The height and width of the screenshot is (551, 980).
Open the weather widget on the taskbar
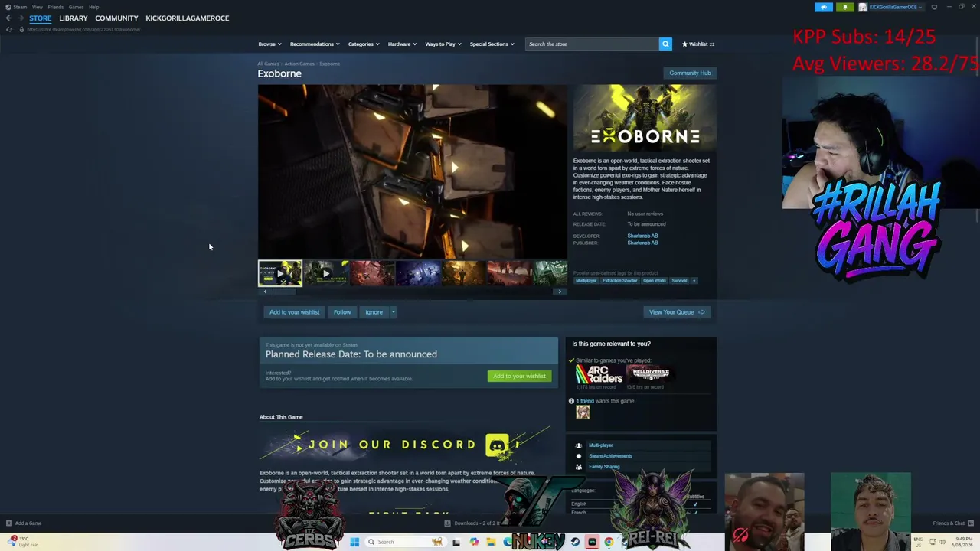point(21,542)
